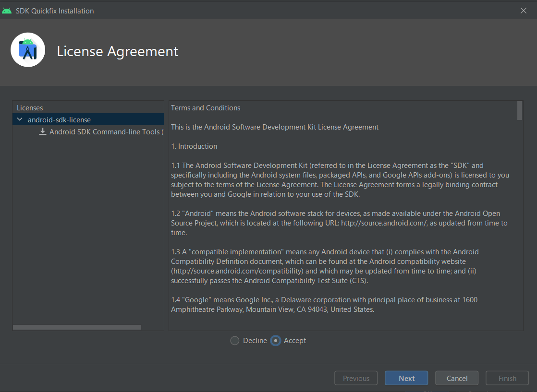Click 'This is the Android Software Development Kit' line
Image resolution: width=537 pixels, height=392 pixels.
coord(275,127)
